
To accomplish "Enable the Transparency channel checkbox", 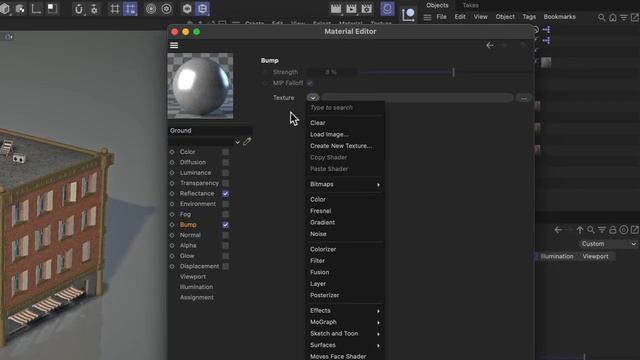I will click(x=225, y=183).
